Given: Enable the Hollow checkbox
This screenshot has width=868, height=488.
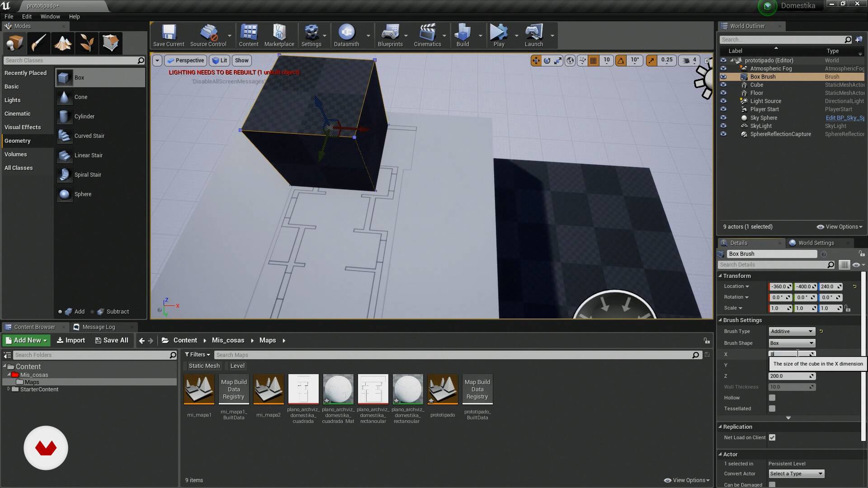Looking at the screenshot, I should (772, 398).
